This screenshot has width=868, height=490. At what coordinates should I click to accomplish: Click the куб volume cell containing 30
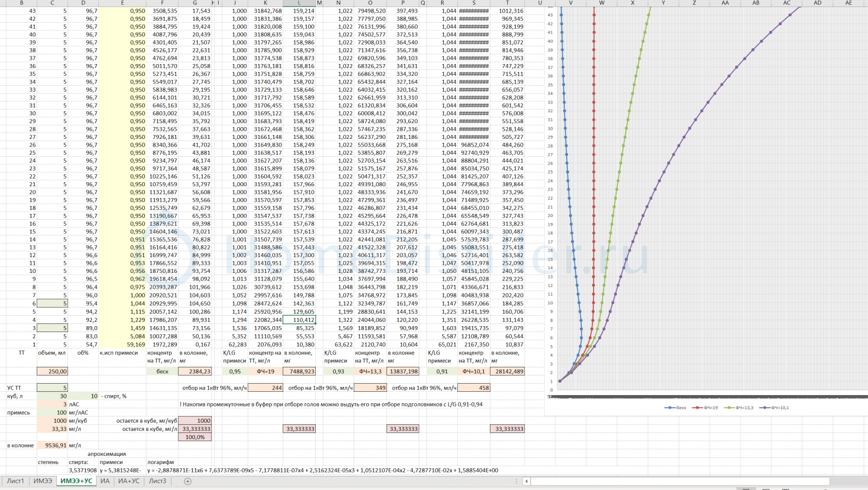pyautogui.click(x=52, y=396)
